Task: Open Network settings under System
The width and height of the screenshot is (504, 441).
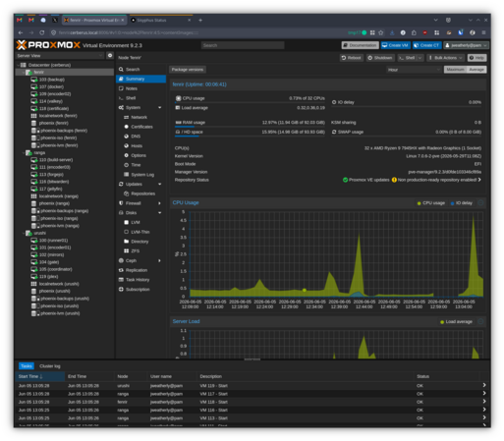Action: [139, 117]
